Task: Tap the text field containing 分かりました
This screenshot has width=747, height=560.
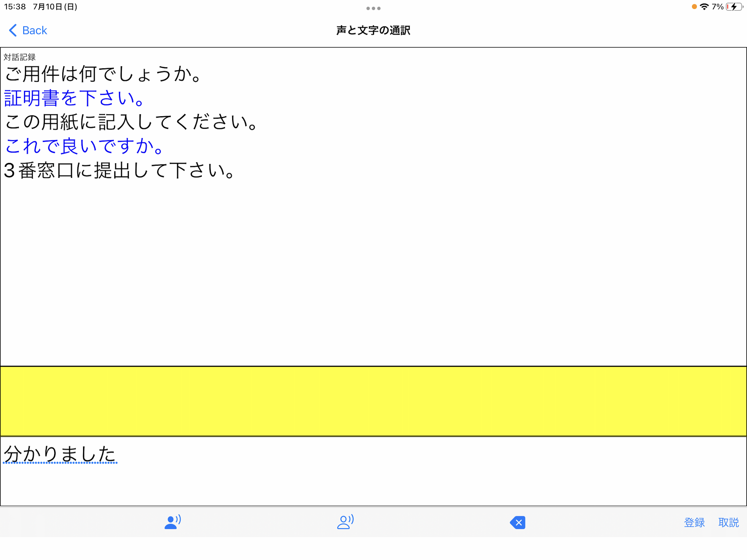Action: pos(373,471)
